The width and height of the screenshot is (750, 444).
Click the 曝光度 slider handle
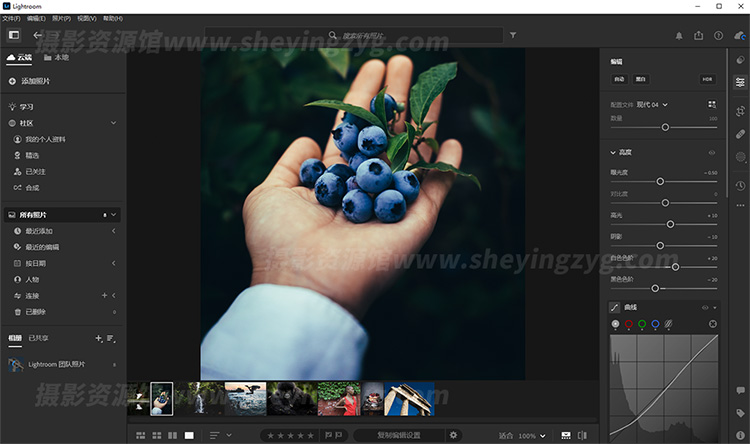(x=660, y=181)
